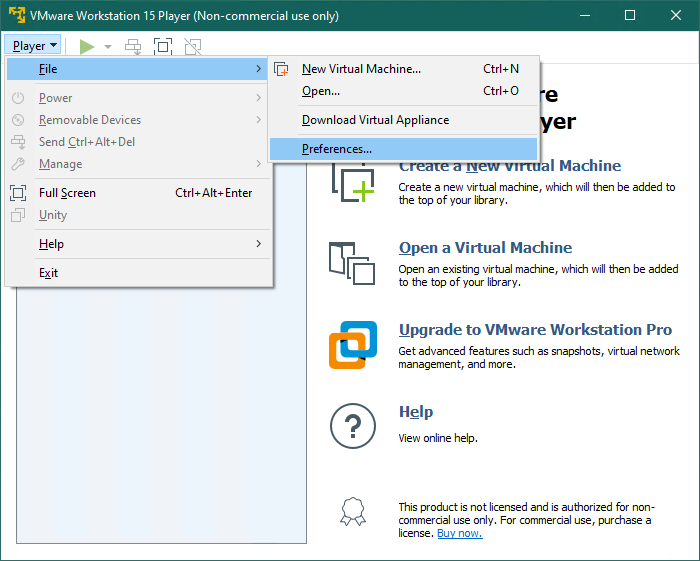Click the Unity mode toolbar icon

(193, 46)
